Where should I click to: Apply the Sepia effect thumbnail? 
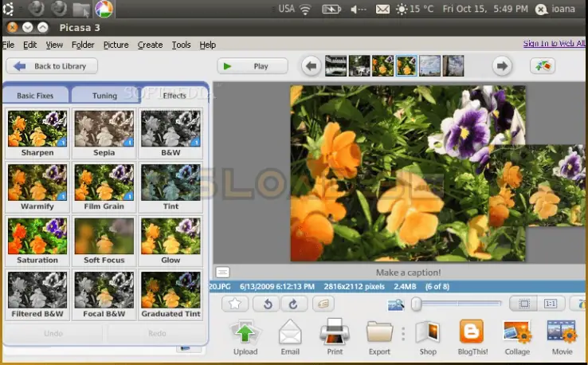click(104, 132)
